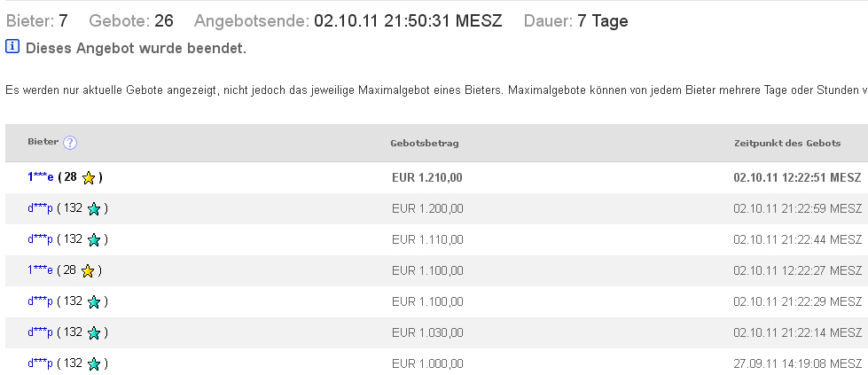
Task: Open bidder d***p link in the EUR 1.200,00 row
Action: [x=40, y=208]
